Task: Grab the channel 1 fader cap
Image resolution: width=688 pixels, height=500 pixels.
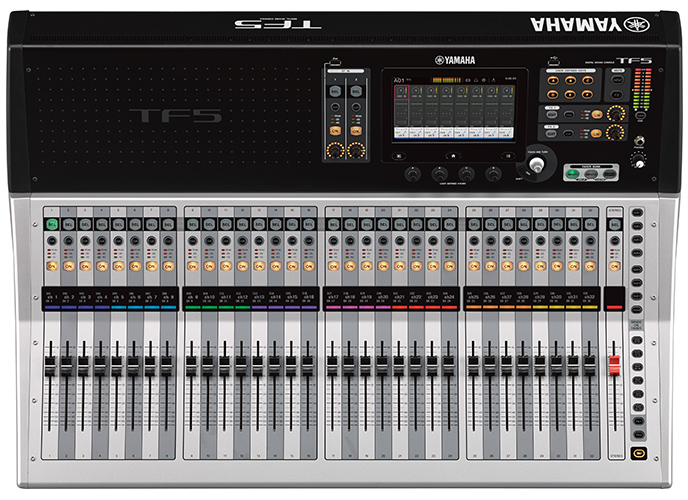Action: [50, 366]
